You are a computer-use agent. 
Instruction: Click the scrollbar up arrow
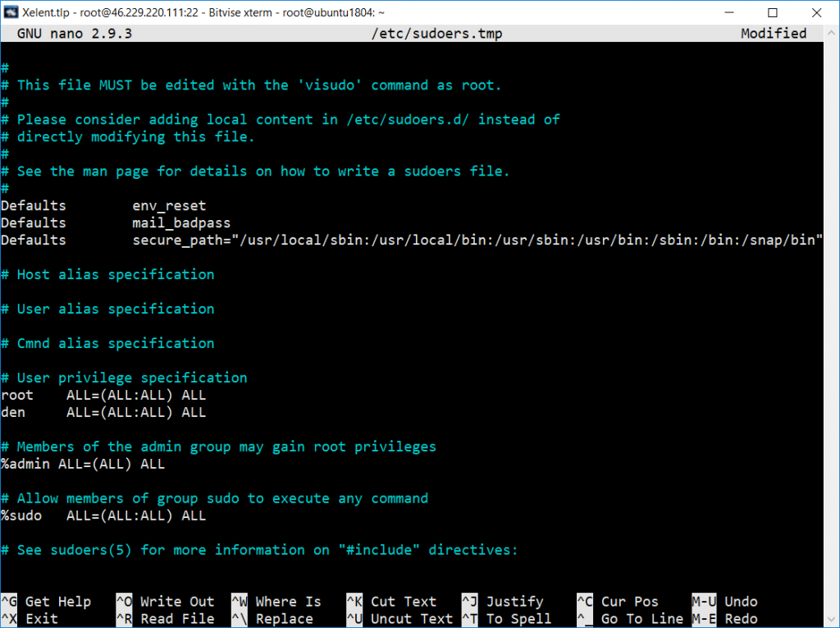click(x=832, y=34)
